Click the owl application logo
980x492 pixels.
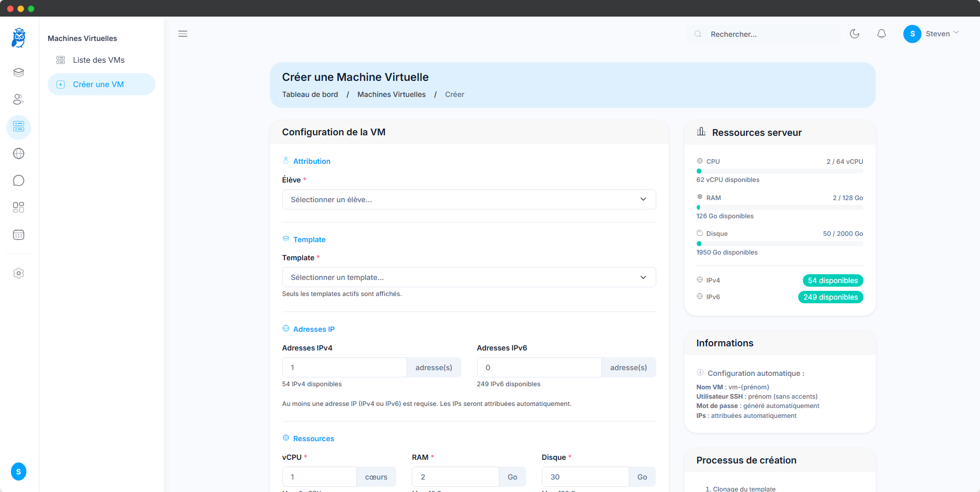[19, 37]
